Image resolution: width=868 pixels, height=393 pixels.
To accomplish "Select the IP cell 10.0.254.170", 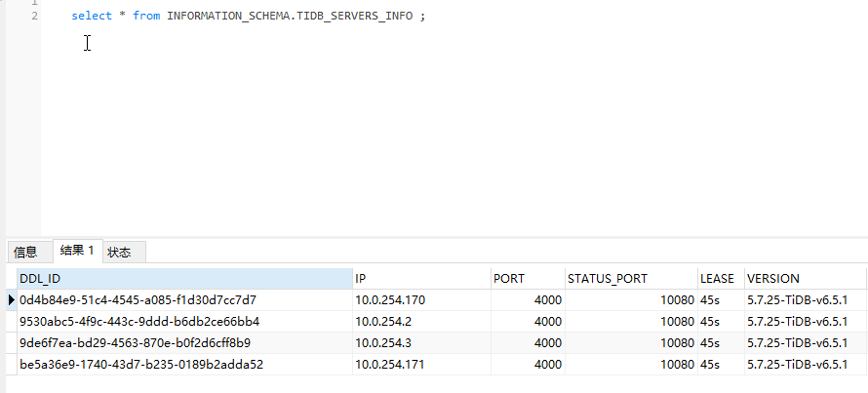I will click(x=390, y=300).
